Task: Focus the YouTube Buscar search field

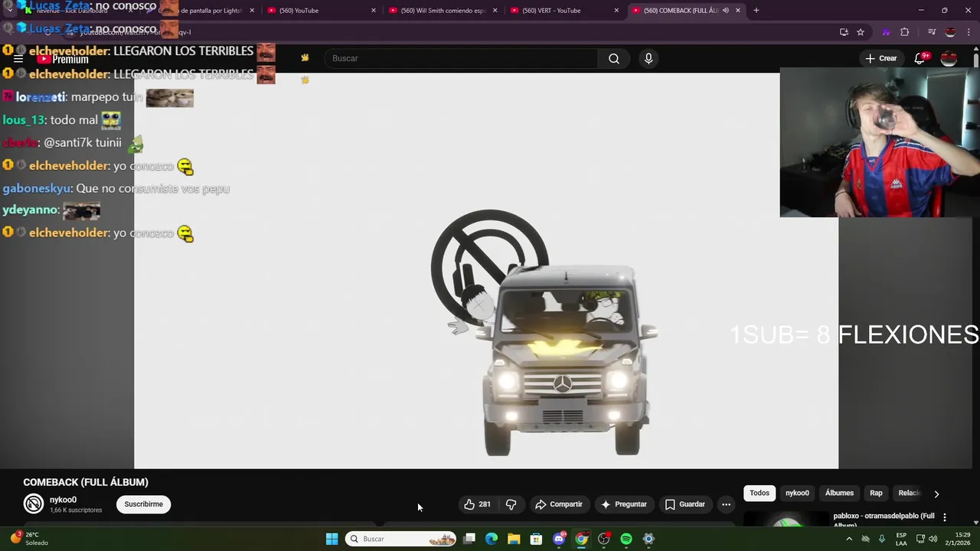Action: point(462,58)
